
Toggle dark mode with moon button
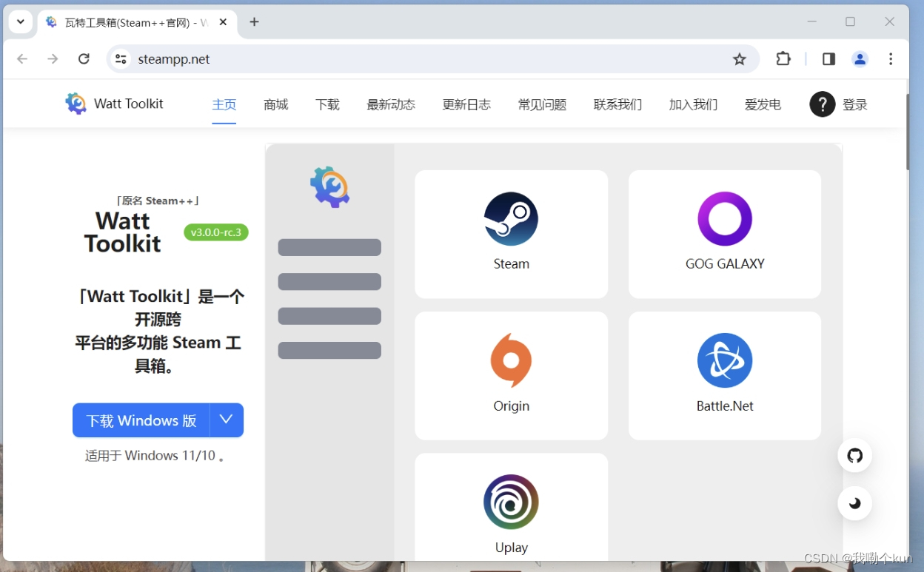pos(855,503)
